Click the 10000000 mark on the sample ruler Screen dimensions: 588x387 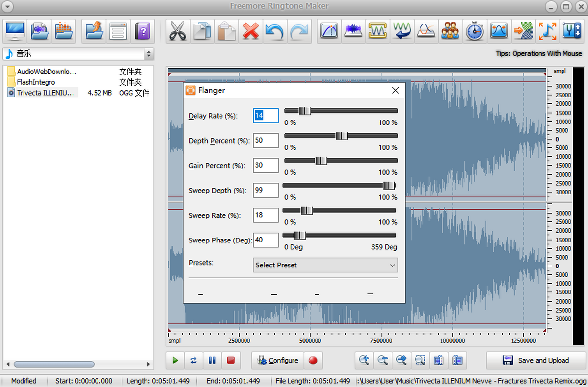click(452, 340)
